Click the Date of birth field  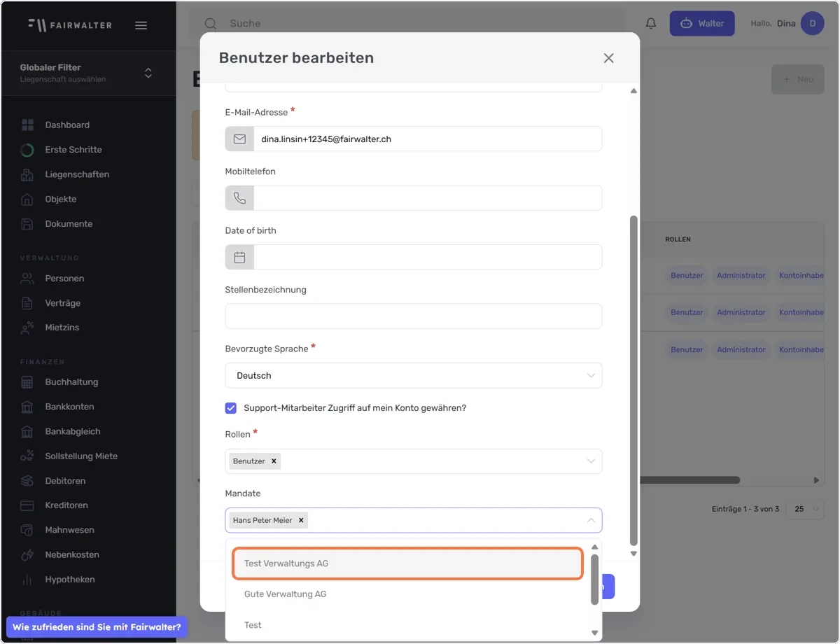(427, 258)
